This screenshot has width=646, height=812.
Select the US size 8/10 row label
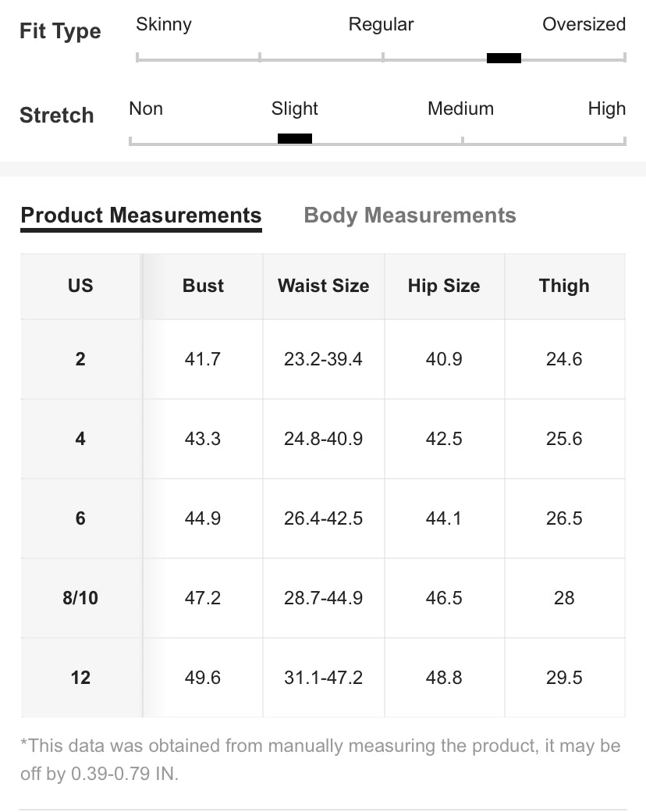tap(80, 598)
